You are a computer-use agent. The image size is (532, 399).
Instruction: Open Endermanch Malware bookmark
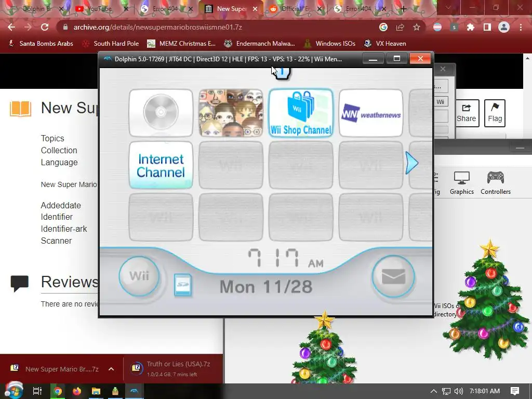(x=260, y=44)
